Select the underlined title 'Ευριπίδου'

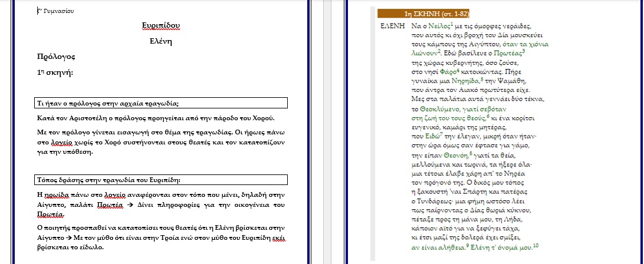[x=161, y=26]
